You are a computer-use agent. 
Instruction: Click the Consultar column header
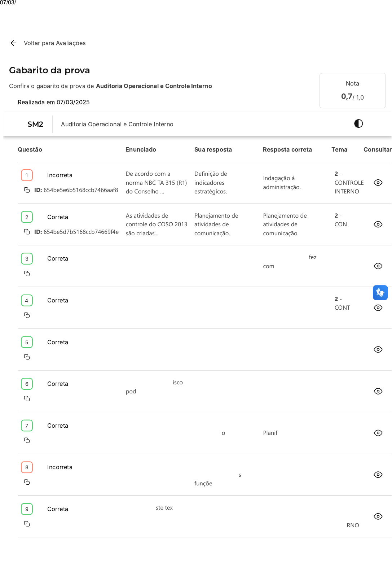(377, 150)
